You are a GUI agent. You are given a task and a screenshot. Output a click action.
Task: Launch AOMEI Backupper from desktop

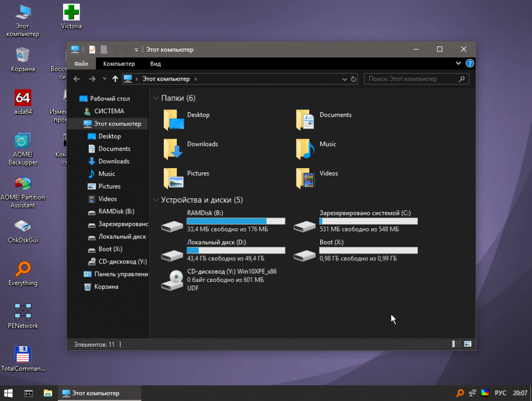23,149
